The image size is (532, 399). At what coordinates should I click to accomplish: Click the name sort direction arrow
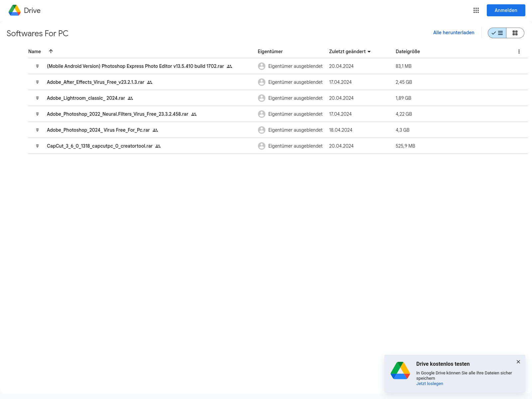click(x=51, y=51)
